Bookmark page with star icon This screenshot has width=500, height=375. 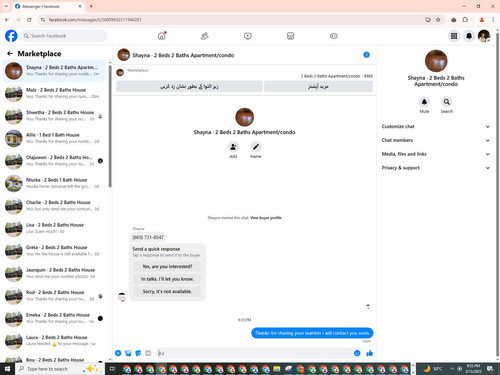point(438,20)
